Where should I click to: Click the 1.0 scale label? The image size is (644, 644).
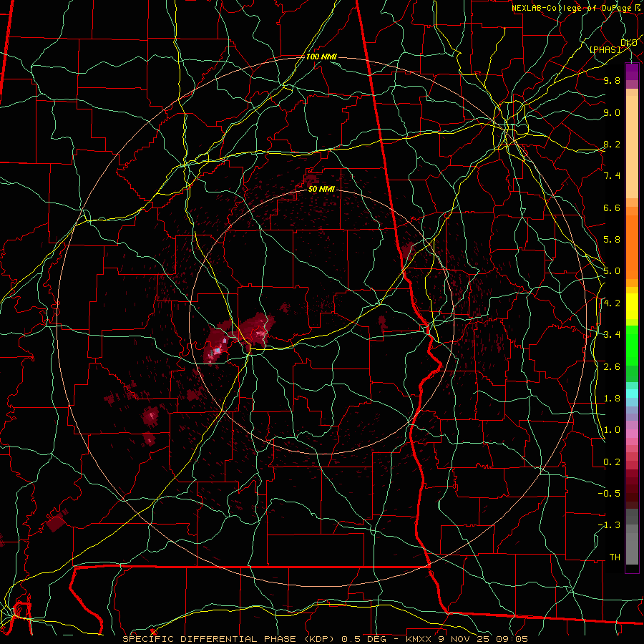pos(612,430)
